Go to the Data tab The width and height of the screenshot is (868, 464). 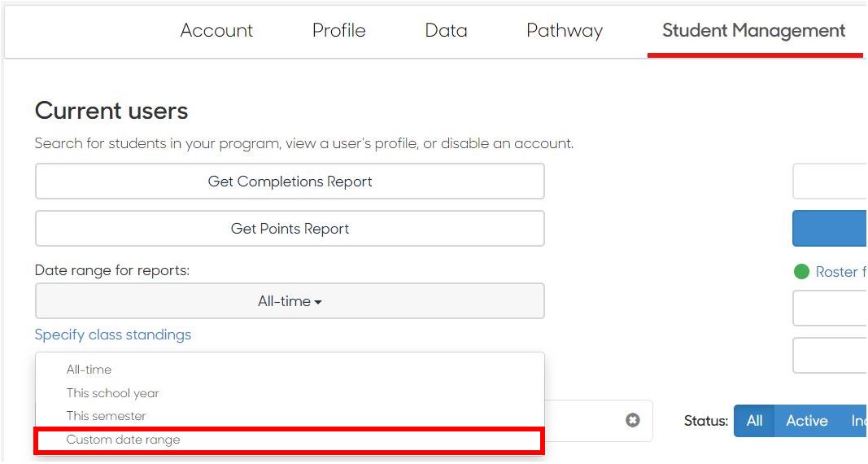point(446,30)
